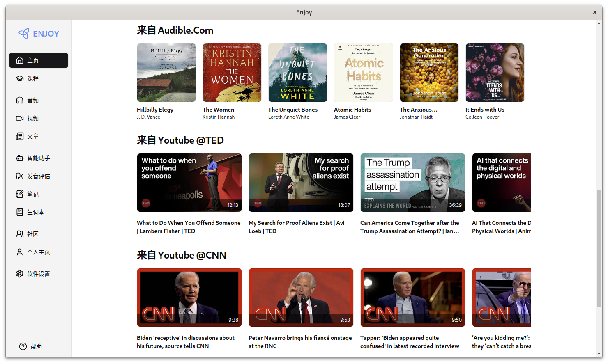608x364 pixels.
Task: Click title Biden 'receptive' in discussions
Action: click(x=186, y=342)
